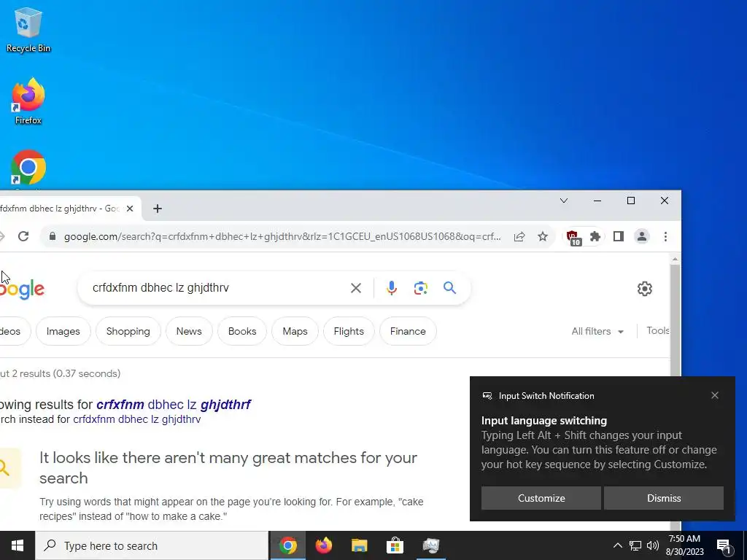Open network status tray icon
Viewport: 747px width, 560px height.
tap(635, 545)
